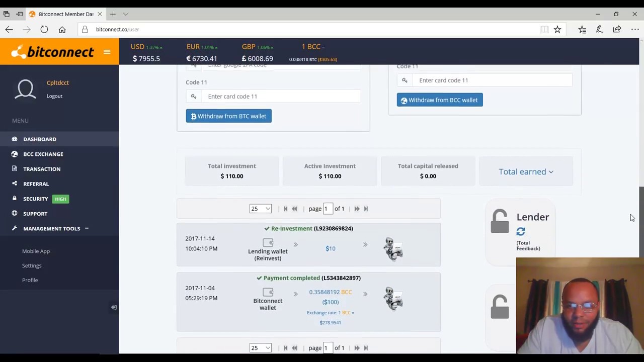644x362 pixels.
Task: Click the user avatar icon
Action: coord(25,89)
